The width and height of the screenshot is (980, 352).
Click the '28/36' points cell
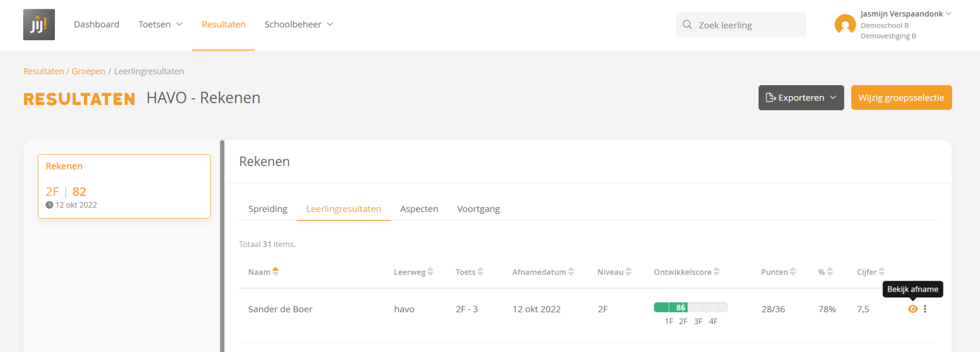773,309
